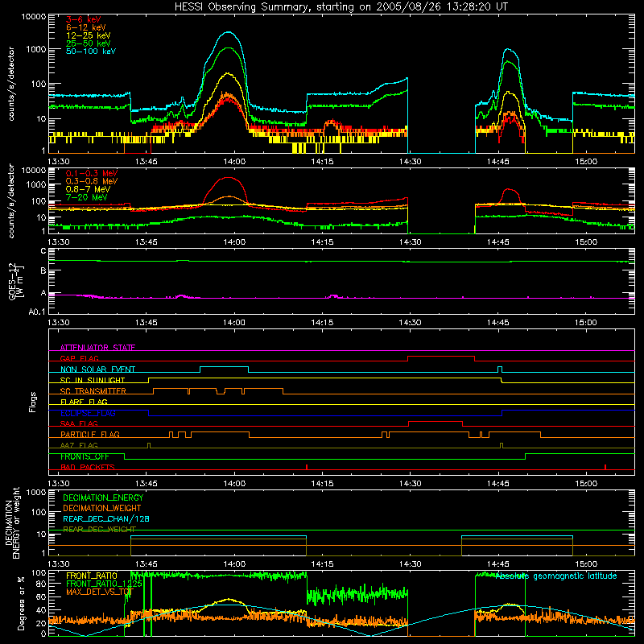Click the 0.1-0.3 MeV legend entry
The image size is (644, 644).
coord(91,173)
